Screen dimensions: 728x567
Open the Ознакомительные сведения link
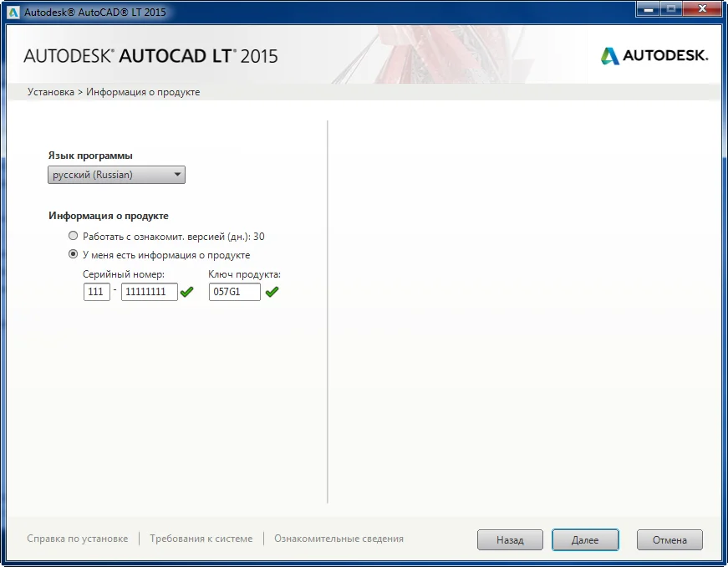tap(339, 539)
